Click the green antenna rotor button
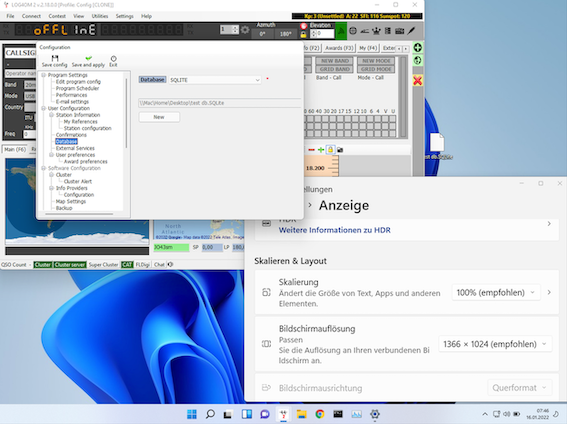This screenshot has width=567, height=424. pyautogui.click(x=341, y=31)
